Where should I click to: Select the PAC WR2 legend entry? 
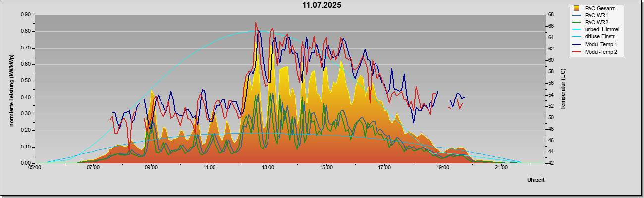tap(596, 22)
